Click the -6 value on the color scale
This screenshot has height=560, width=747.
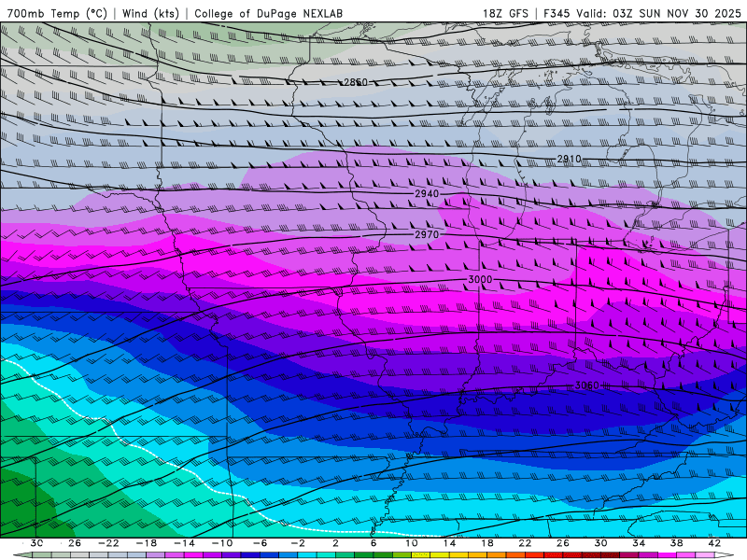261,543
